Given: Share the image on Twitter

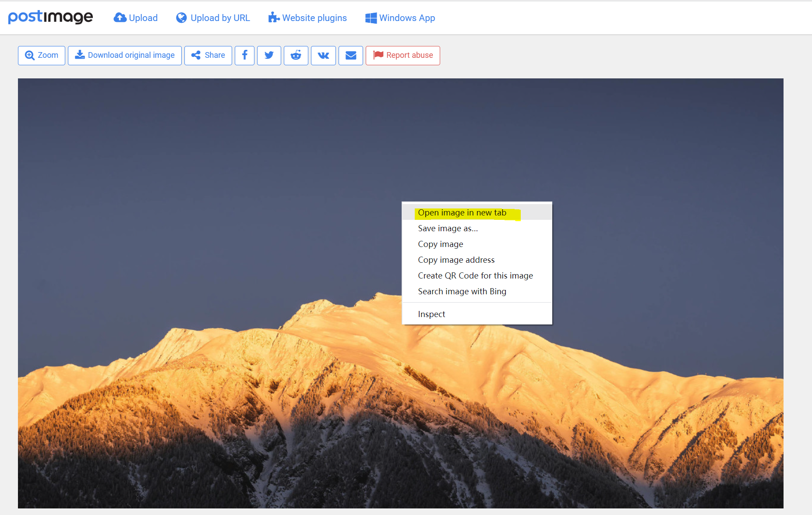Looking at the screenshot, I should (x=269, y=56).
